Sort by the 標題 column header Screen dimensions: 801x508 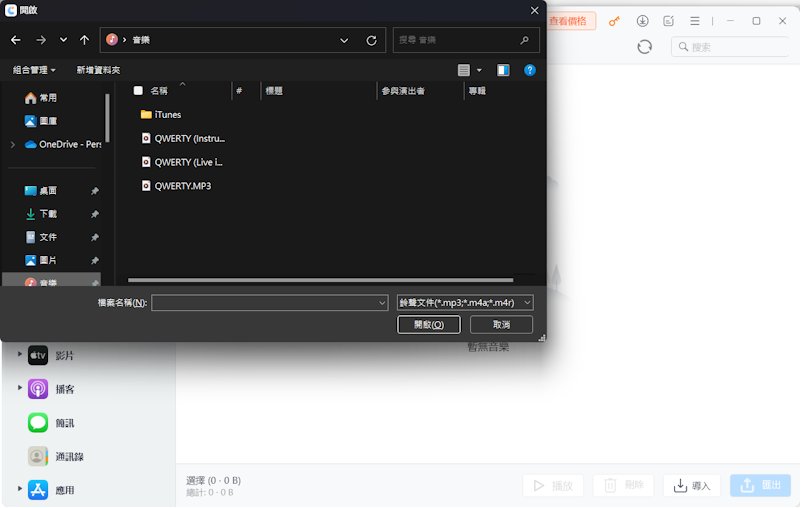coord(274,91)
